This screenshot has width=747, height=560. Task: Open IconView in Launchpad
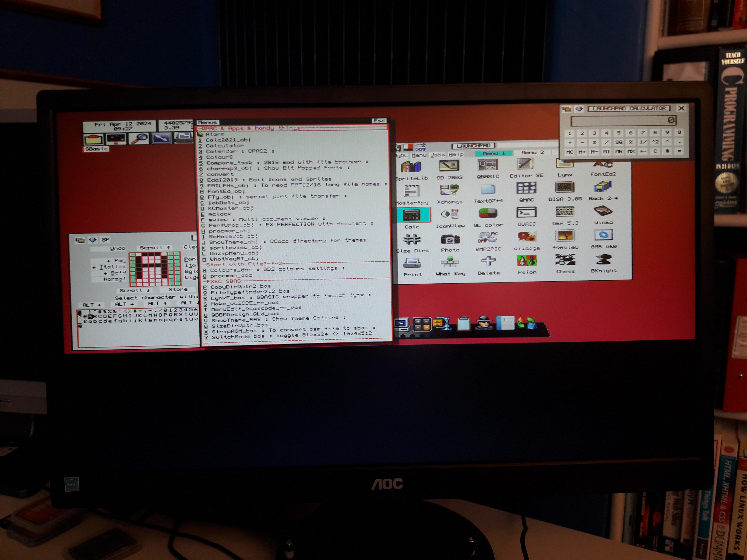pyautogui.click(x=450, y=214)
